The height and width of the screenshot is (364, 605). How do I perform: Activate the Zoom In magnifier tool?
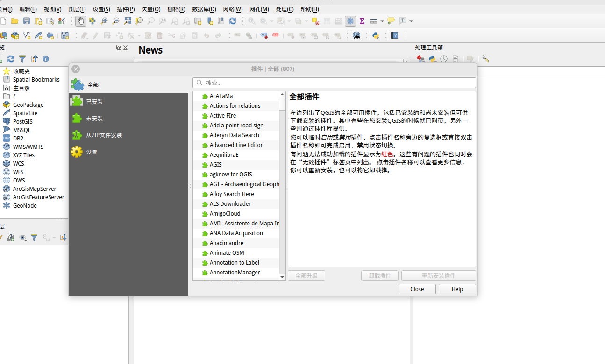[x=104, y=21]
